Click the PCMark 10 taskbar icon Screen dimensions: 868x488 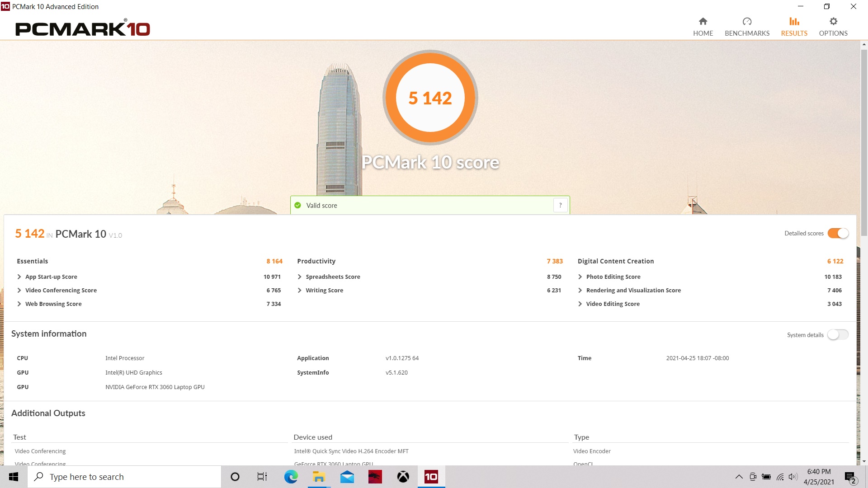click(x=431, y=477)
